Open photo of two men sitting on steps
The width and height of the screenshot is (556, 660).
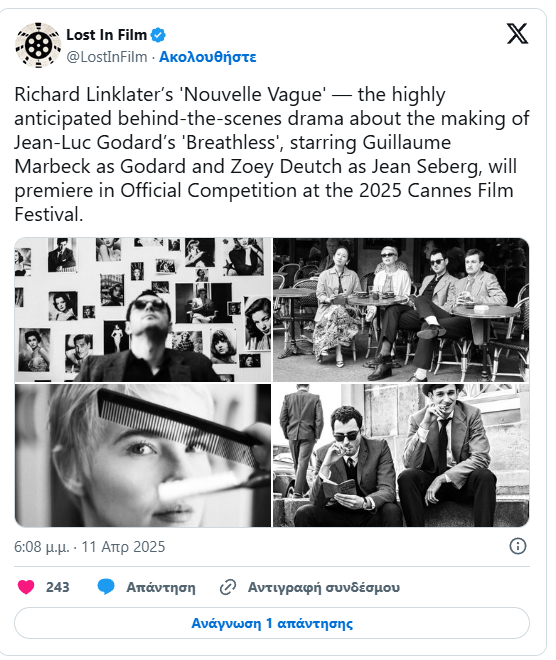click(x=401, y=455)
